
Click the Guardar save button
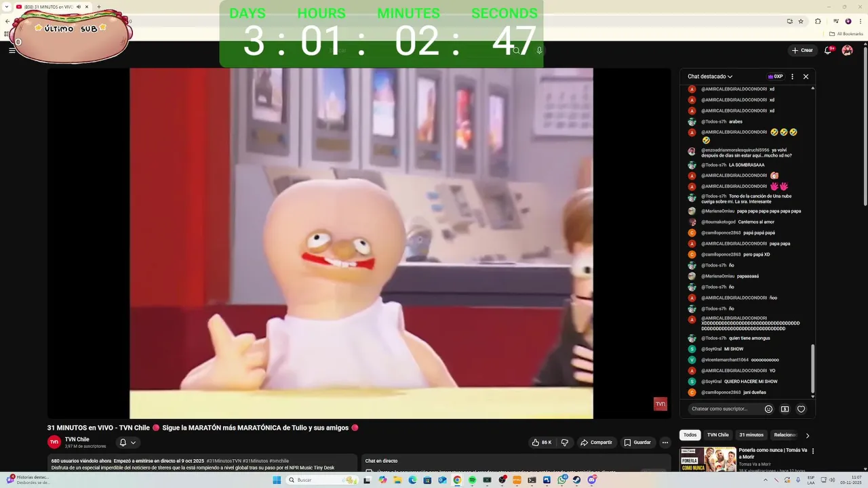[637, 443]
